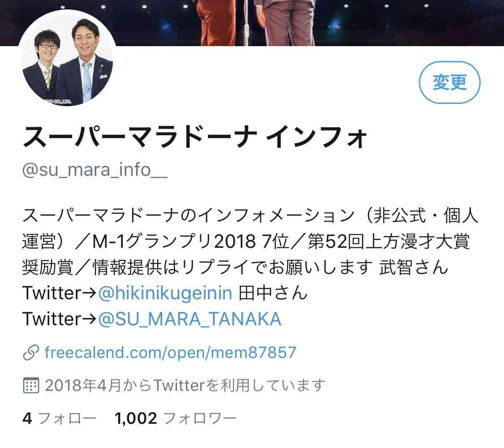This screenshot has height=448, width=504.
Task: Tap the 2018年4月からTwitterを利用しています text
Action: (x=185, y=385)
